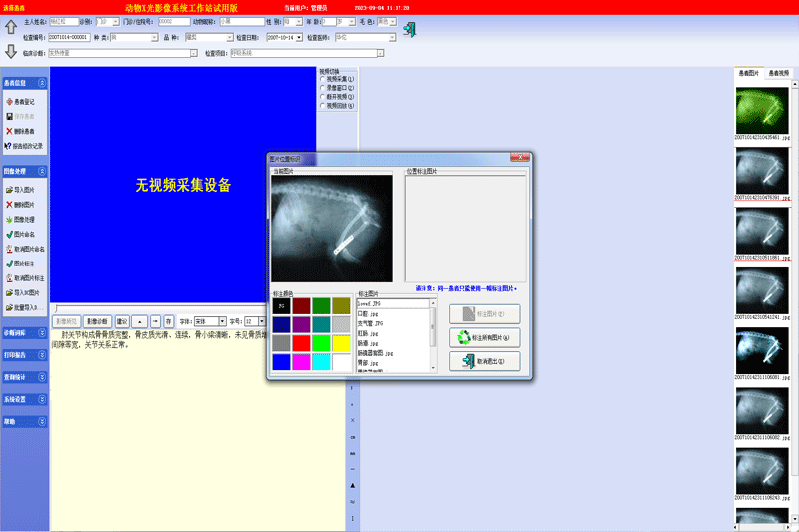Click 建议 toolbar button
The height and width of the screenshot is (532, 799).
coord(122,321)
